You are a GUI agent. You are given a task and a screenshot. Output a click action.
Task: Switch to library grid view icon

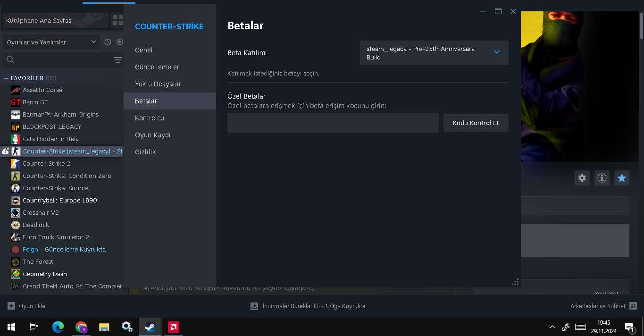tap(117, 20)
